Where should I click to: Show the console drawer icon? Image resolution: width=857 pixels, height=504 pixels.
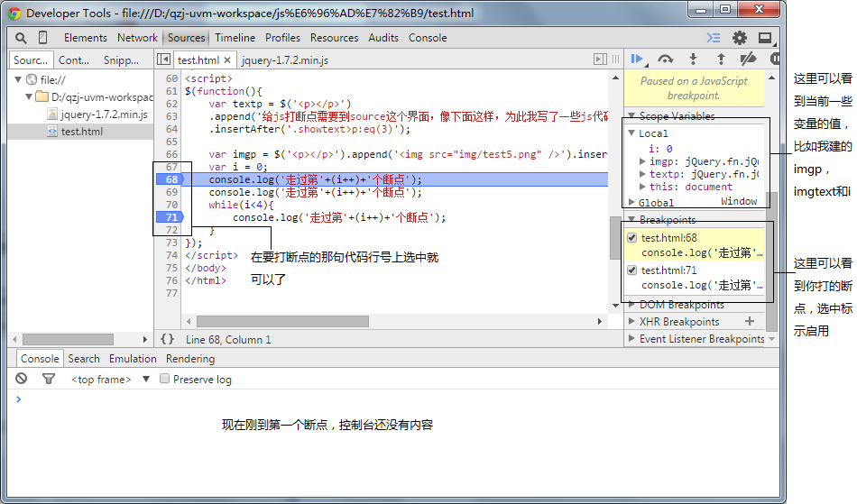[714, 38]
